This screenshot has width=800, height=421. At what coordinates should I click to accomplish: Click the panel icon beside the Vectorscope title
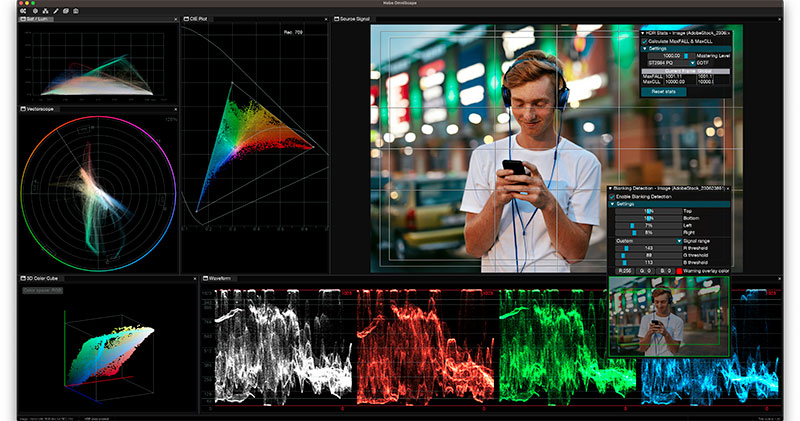click(22, 108)
